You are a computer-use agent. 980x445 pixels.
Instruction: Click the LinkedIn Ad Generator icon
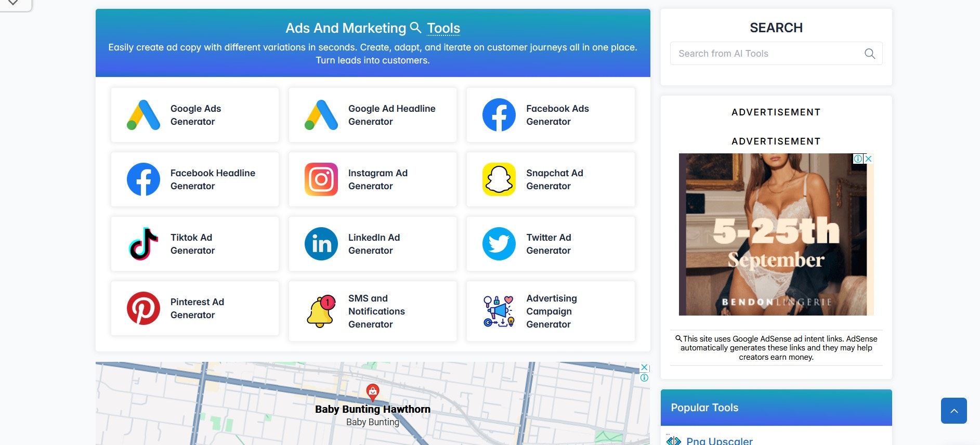[x=321, y=244]
